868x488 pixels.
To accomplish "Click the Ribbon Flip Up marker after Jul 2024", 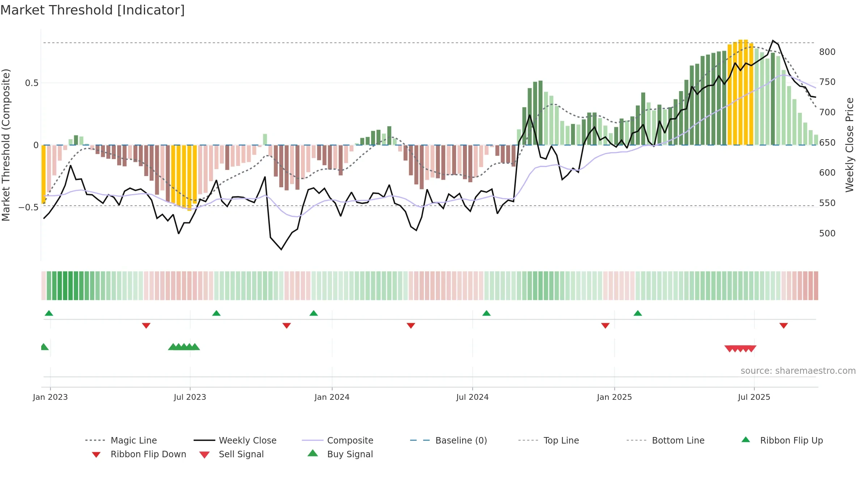I will pos(486,313).
